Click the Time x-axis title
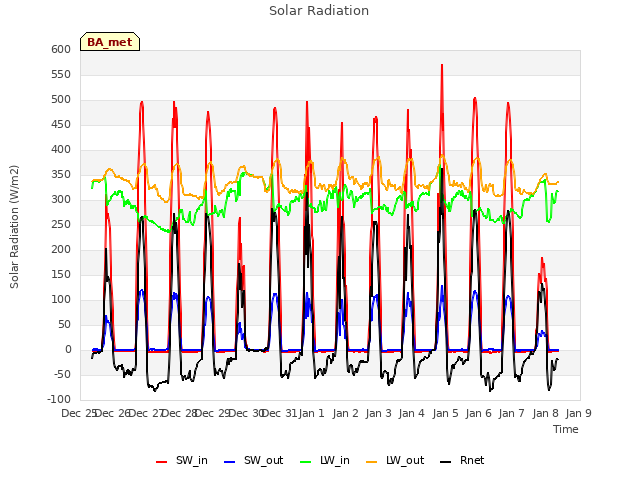 click(566, 429)
